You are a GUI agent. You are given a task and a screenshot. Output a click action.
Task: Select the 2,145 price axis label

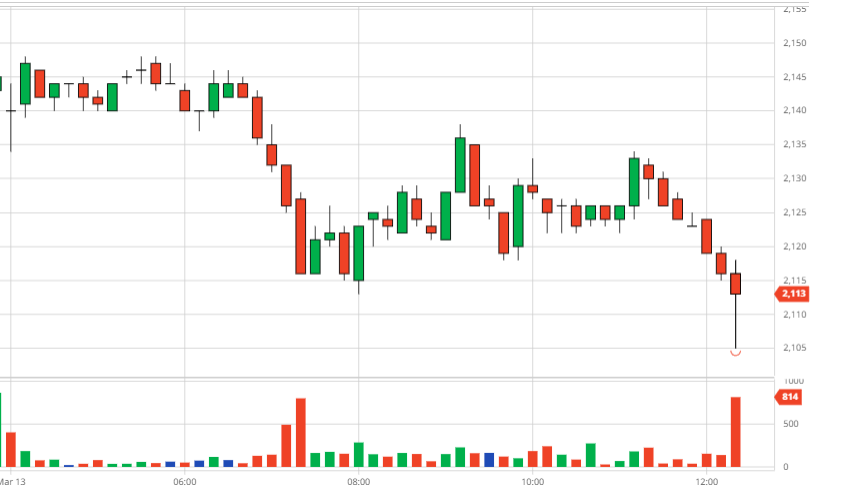tap(794, 77)
